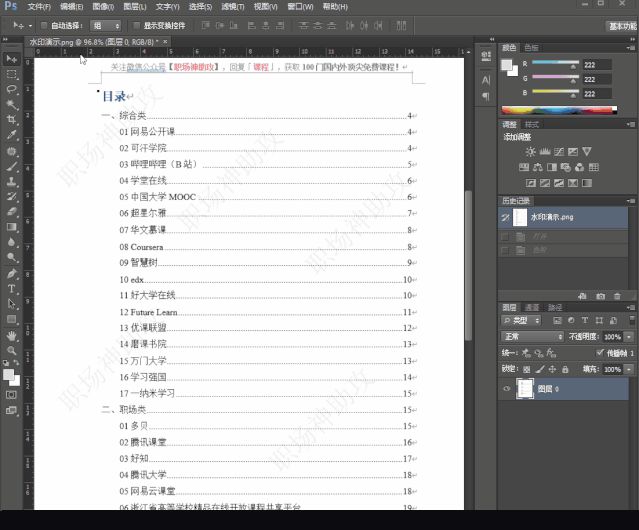Select the Crop tool
Viewport: 639px width, 530px height.
pyautogui.click(x=11, y=120)
